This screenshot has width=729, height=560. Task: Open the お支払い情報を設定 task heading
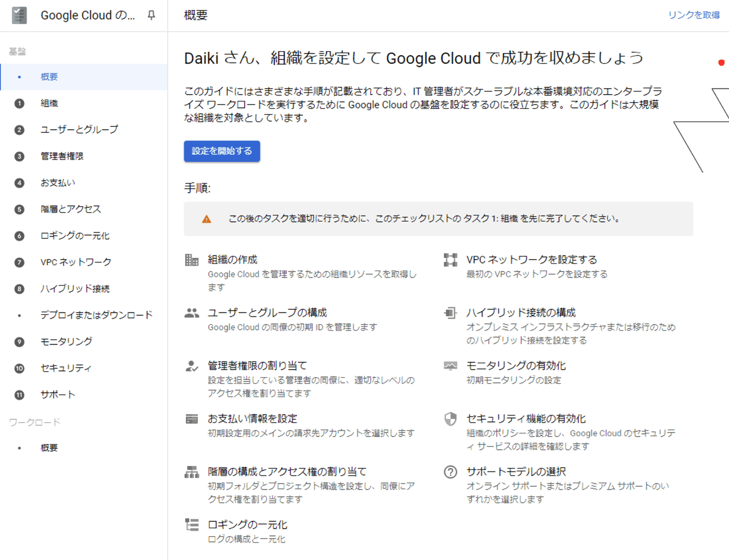[x=253, y=419]
